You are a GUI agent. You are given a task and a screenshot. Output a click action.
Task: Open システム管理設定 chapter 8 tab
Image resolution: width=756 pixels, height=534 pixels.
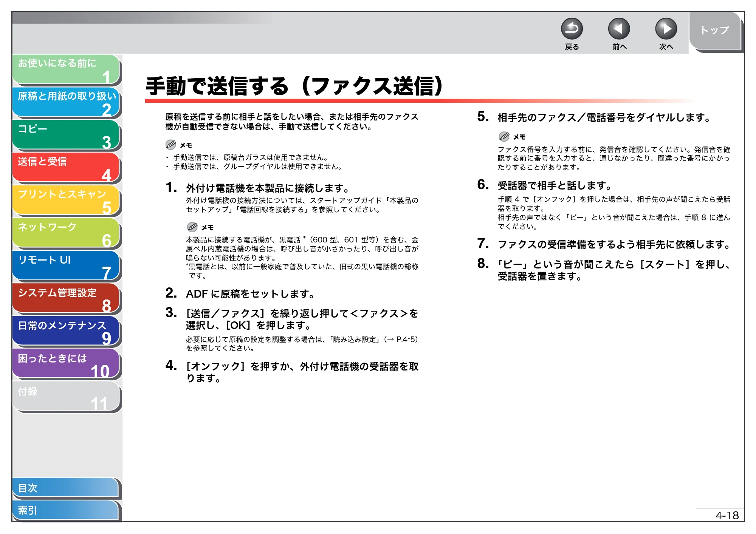click(66, 299)
